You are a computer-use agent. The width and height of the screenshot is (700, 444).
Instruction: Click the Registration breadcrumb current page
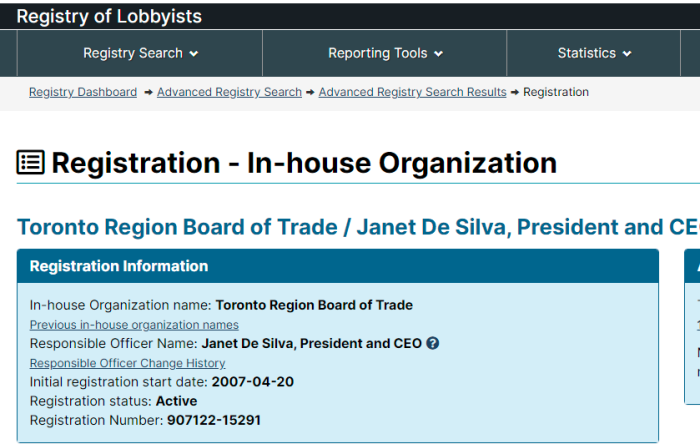coord(556,92)
